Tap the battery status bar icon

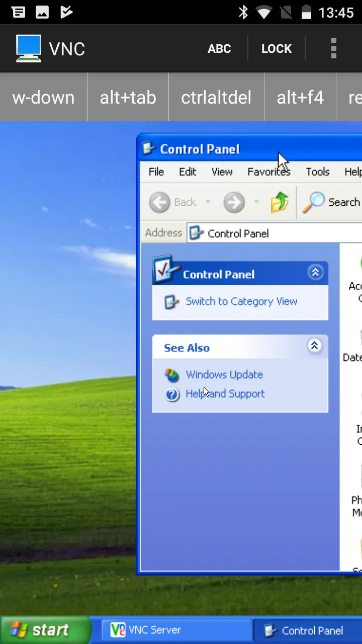[306, 13]
